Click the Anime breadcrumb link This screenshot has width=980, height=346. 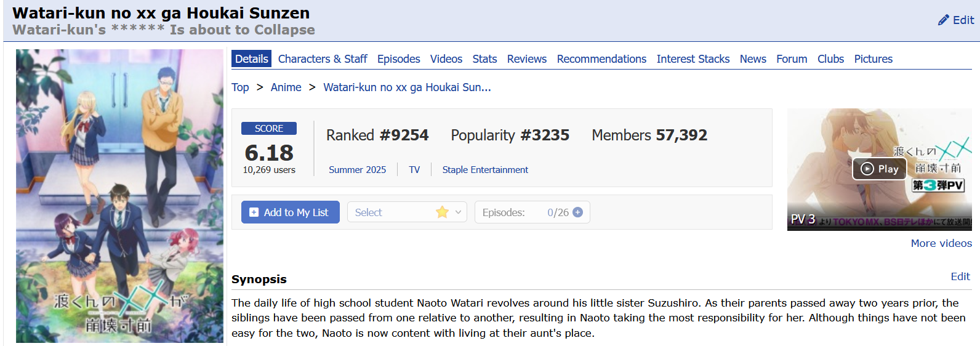point(286,87)
